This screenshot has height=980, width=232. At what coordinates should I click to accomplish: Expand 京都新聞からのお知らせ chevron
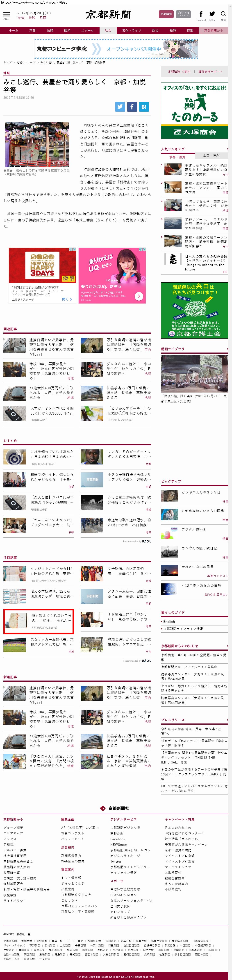coord(227,646)
